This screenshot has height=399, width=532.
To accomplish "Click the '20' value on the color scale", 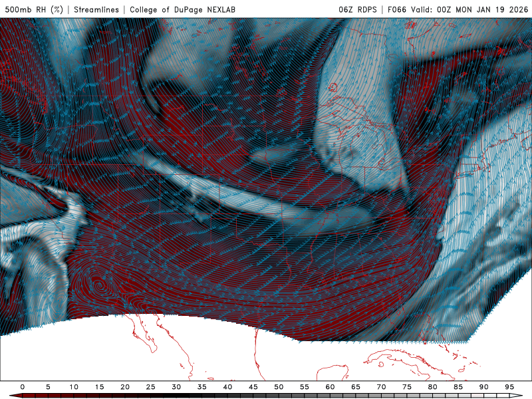I will click(125, 387).
